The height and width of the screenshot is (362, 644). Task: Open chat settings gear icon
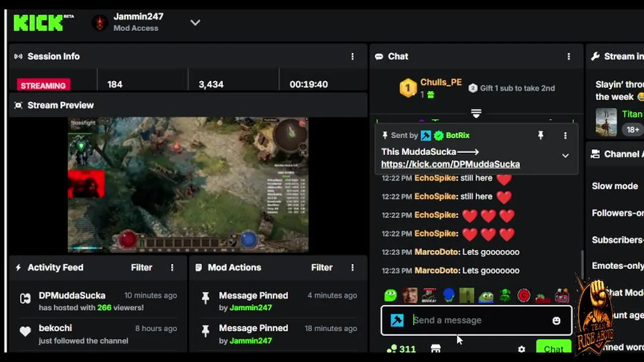click(521, 349)
